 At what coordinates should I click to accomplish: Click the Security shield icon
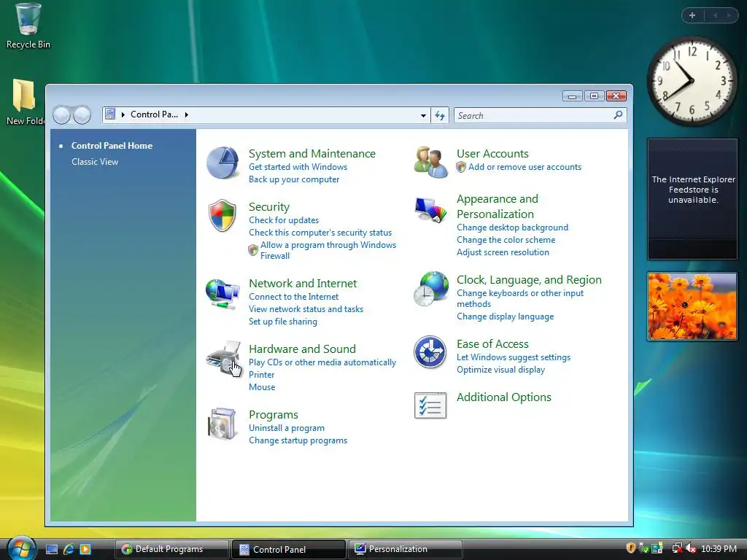click(222, 215)
